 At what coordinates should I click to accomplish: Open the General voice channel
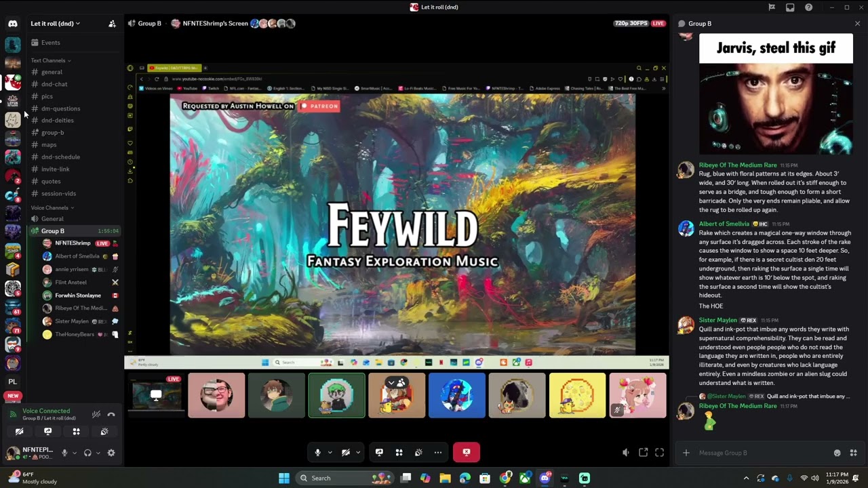[75, 219]
